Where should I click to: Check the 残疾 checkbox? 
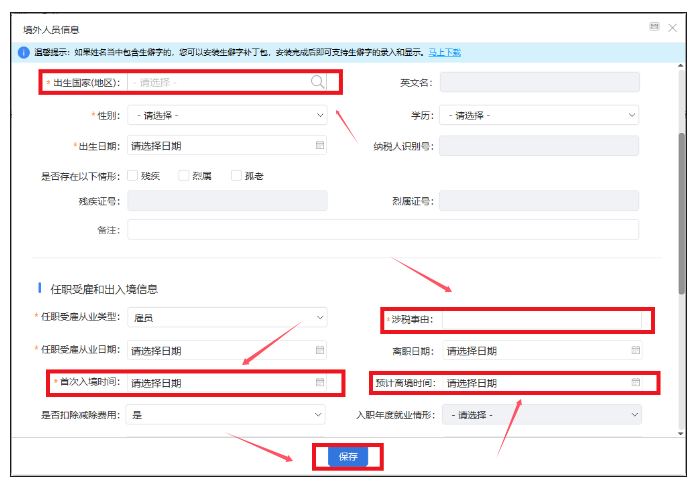[132, 175]
